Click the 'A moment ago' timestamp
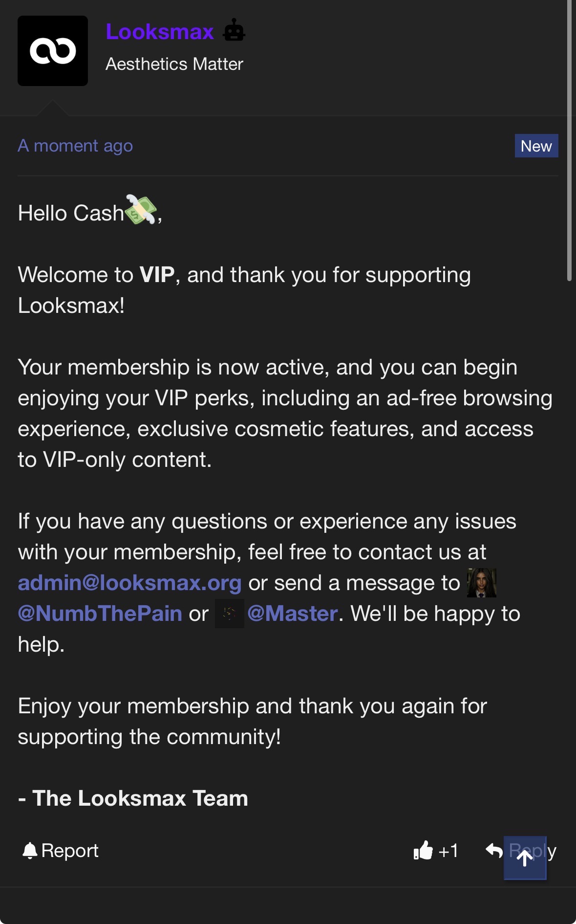Image resolution: width=576 pixels, height=924 pixels. coord(75,146)
